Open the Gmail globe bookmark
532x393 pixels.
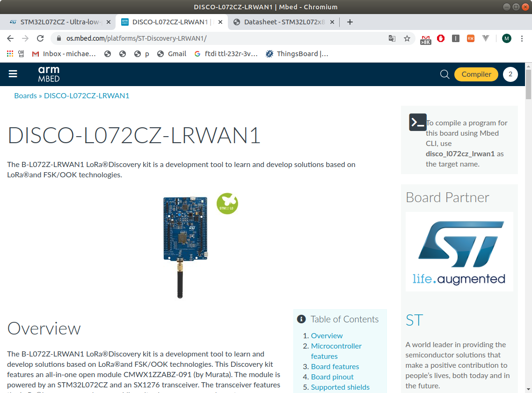point(172,54)
